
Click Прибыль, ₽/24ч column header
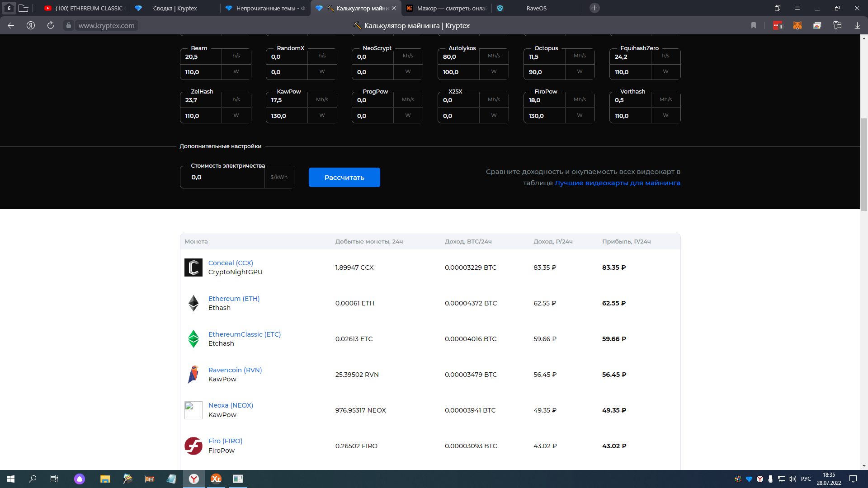point(626,242)
